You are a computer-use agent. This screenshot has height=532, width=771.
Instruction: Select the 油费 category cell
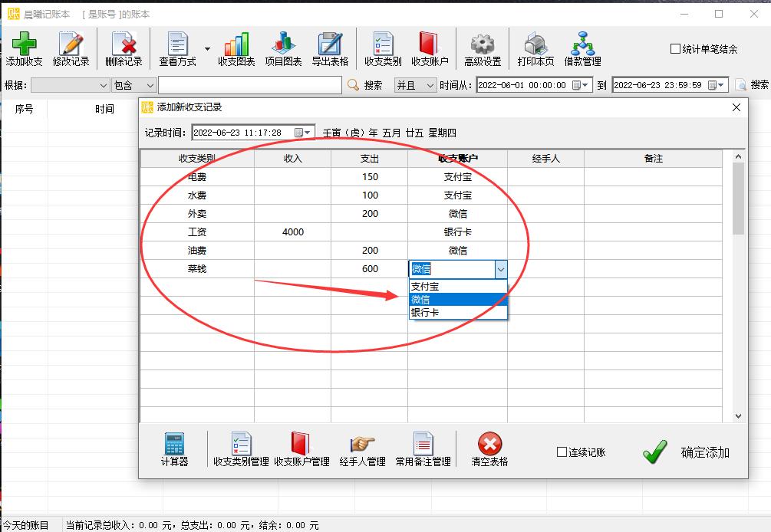pos(196,251)
